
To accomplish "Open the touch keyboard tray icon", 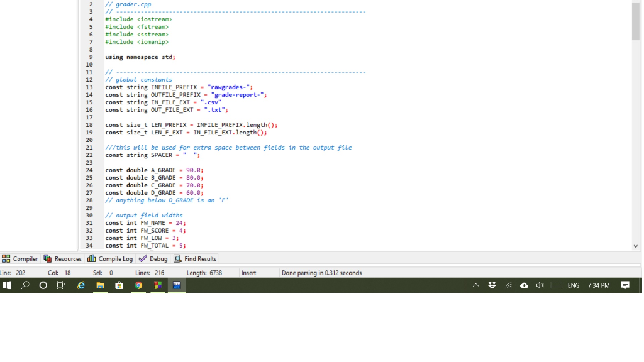I will [x=556, y=285].
